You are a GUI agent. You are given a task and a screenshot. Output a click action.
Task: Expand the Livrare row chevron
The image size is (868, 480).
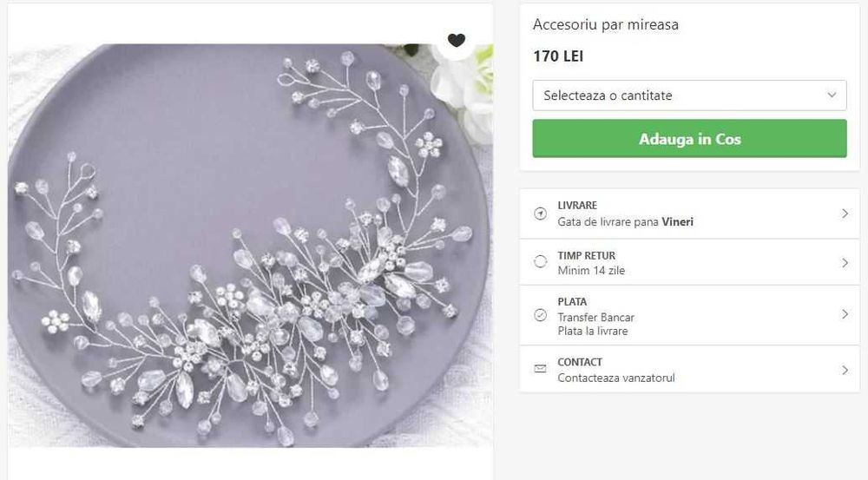pos(845,214)
